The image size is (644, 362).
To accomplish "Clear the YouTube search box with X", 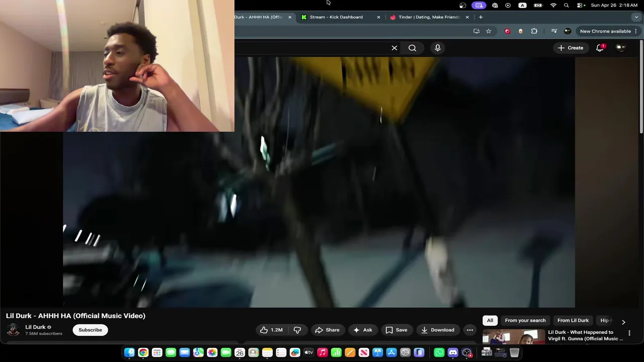I will [394, 48].
